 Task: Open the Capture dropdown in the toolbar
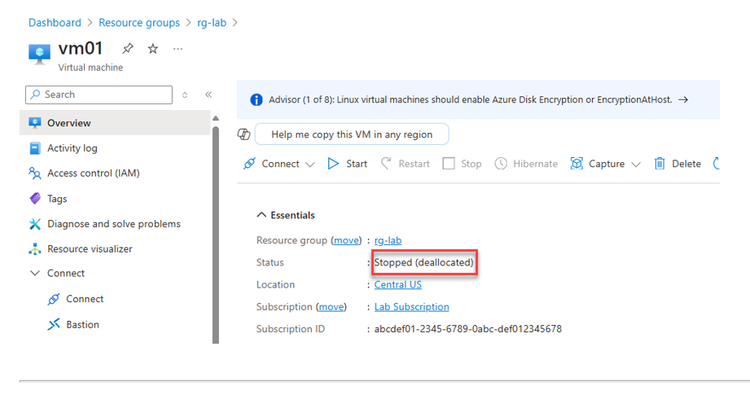pyautogui.click(x=605, y=164)
